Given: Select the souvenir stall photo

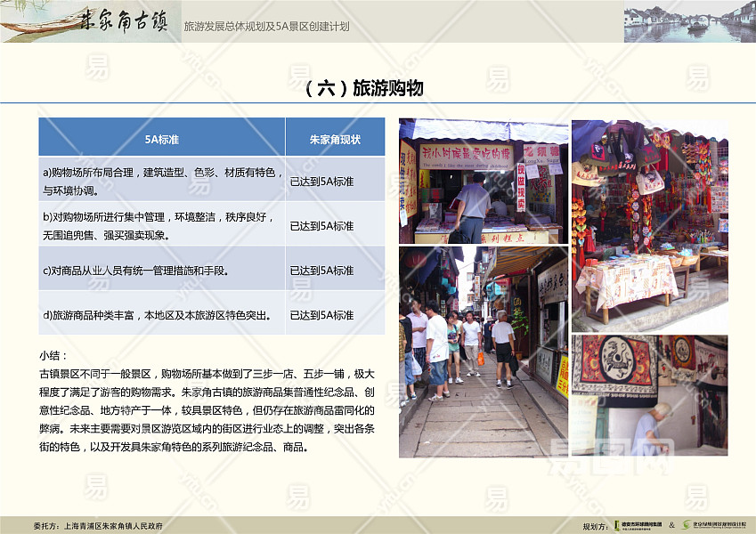Looking at the screenshot, I should (x=649, y=225).
